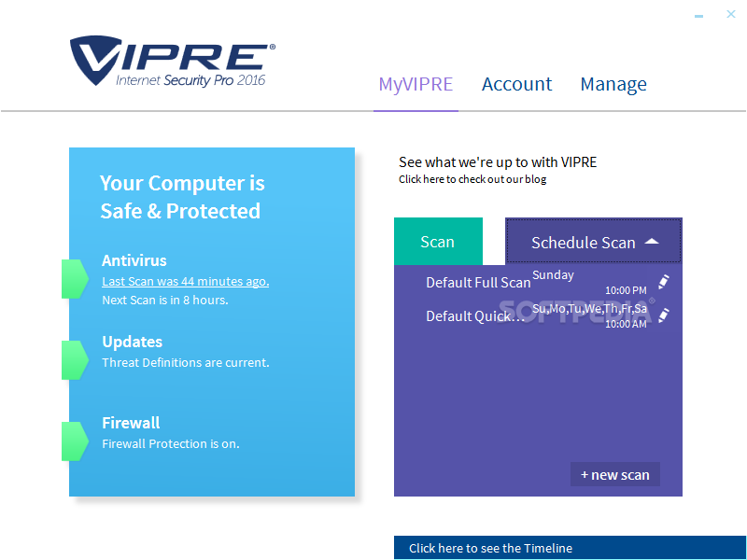Viewport: 747px width, 560px height.
Task: Click here to see the Timeline bar
Action: (x=570, y=548)
